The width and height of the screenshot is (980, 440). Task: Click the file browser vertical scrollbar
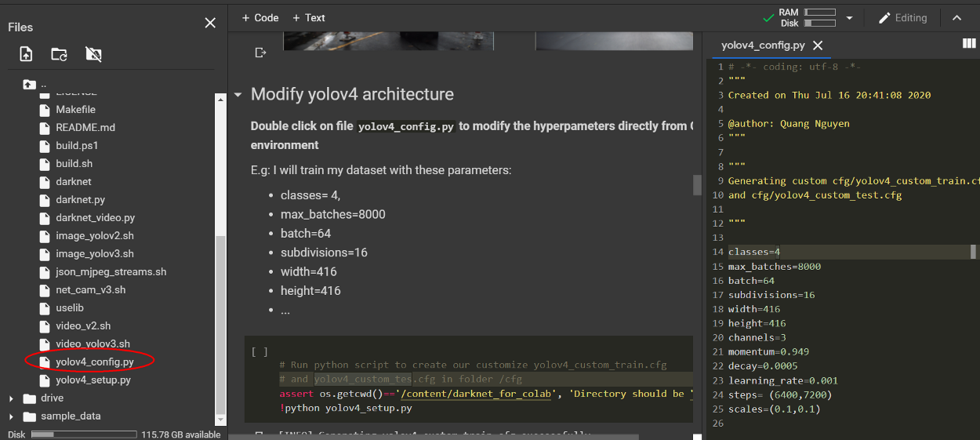[x=220, y=325]
